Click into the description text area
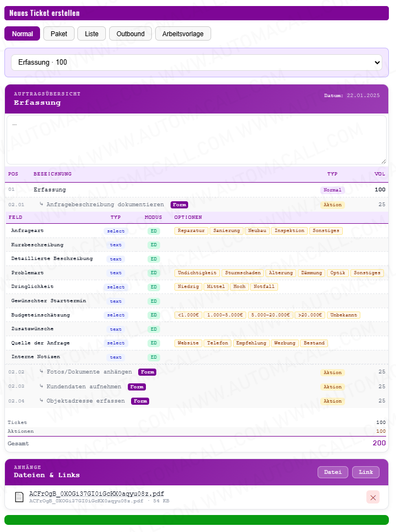 (196, 140)
